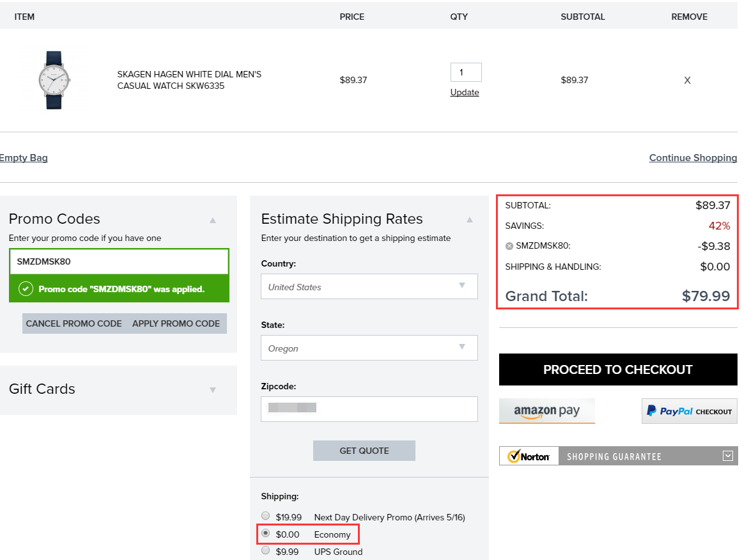Expand the Norton Shopping Guarantee dropdown
Image resolution: width=742 pixels, height=560 pixels.
point(728,456)
